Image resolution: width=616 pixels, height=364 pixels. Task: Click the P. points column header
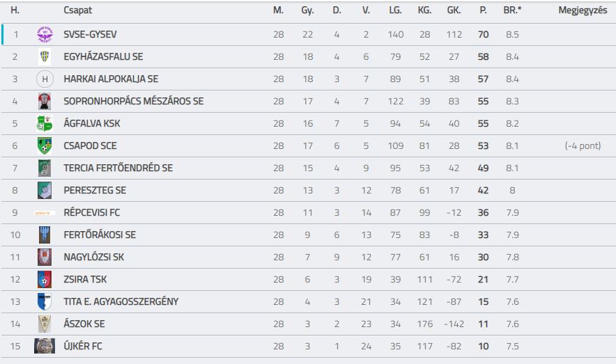(483, 10)
